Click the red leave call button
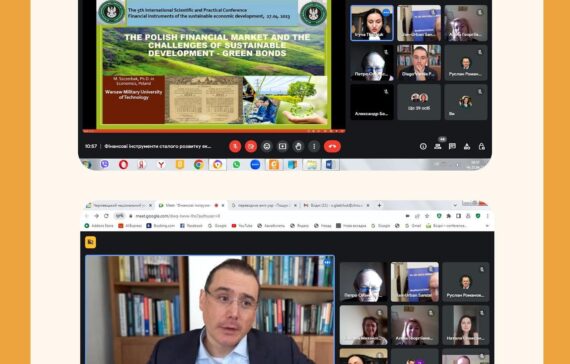The image size is (570, 364). [332, 146]
